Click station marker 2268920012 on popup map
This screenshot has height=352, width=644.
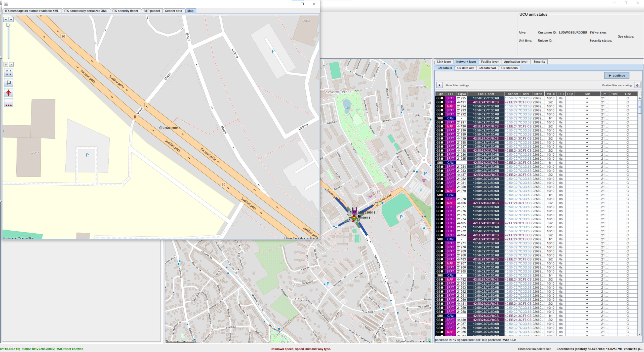pyautogui.click(x=161, y=128)
